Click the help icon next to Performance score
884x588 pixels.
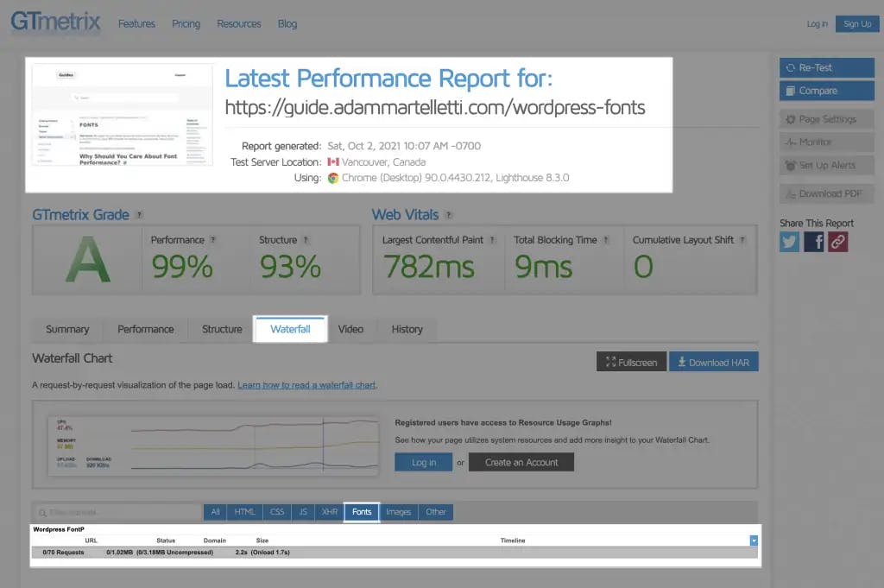pos(212,239)
